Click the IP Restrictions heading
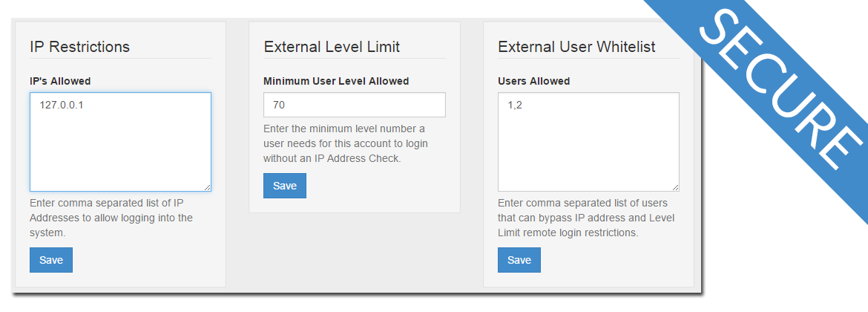The image size is (868, 312). [x=79, y=47]
